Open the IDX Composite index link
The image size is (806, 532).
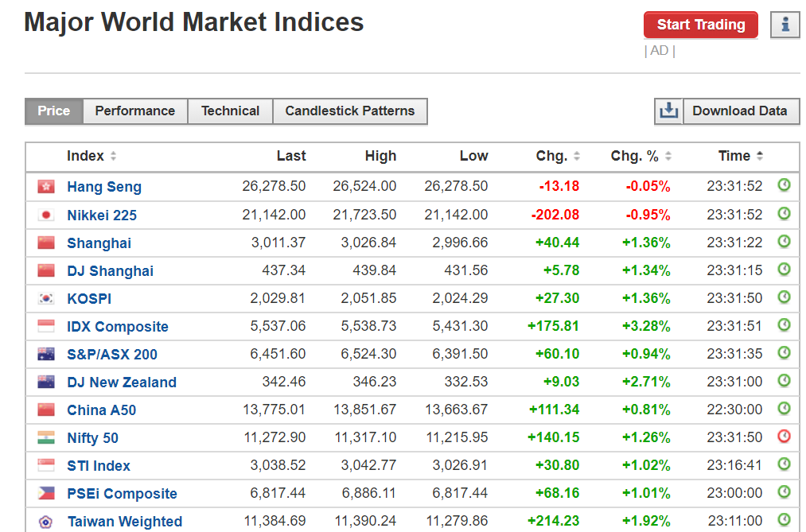118,327
